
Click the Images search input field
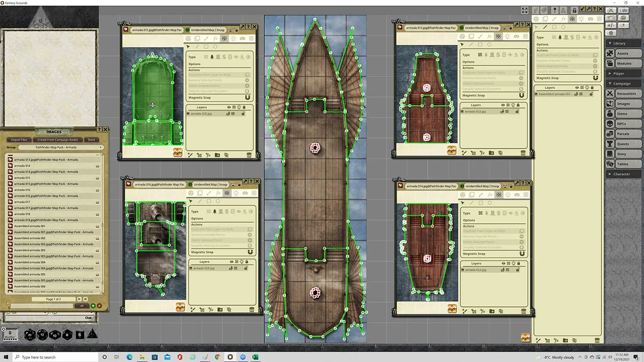[x=42, y=306]
